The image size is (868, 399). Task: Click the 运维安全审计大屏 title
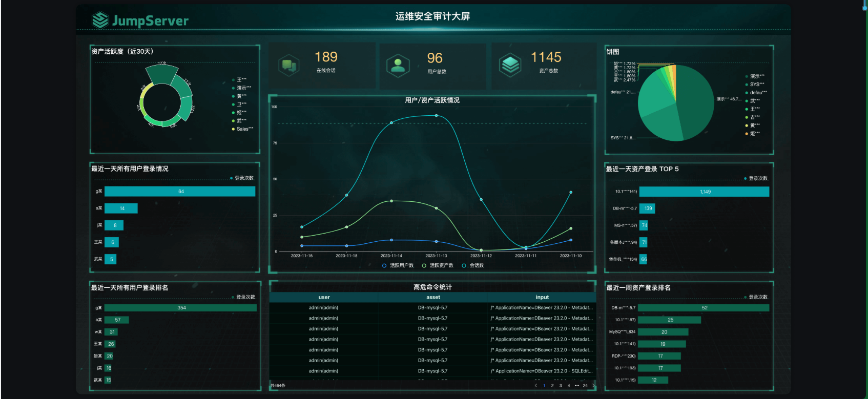[x=432, y=16]
